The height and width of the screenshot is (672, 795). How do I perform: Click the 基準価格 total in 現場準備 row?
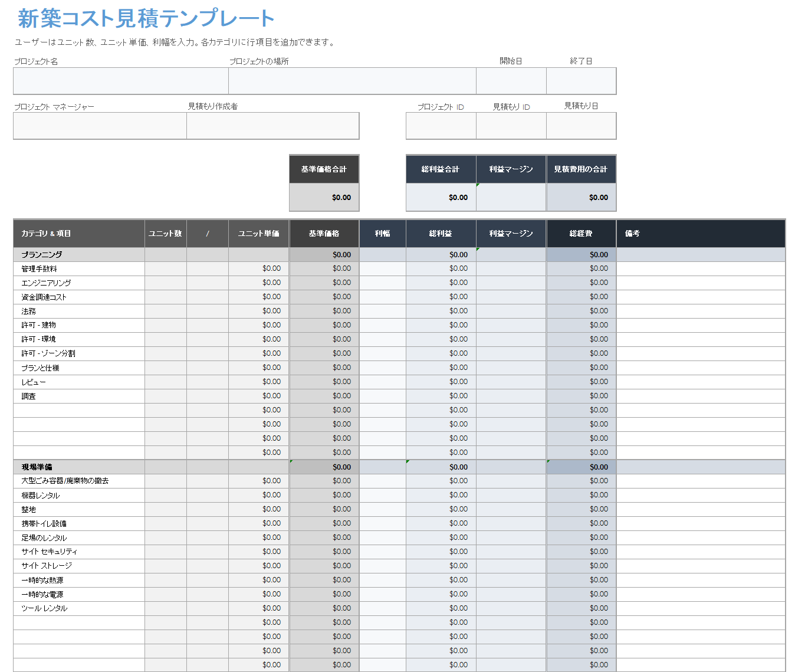[324, 467]
